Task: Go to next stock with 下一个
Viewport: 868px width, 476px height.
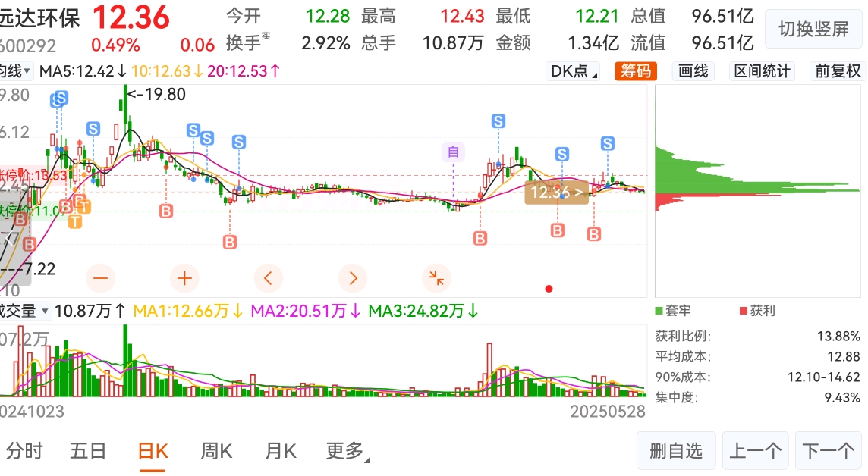Action: click(x=829, y=451)
